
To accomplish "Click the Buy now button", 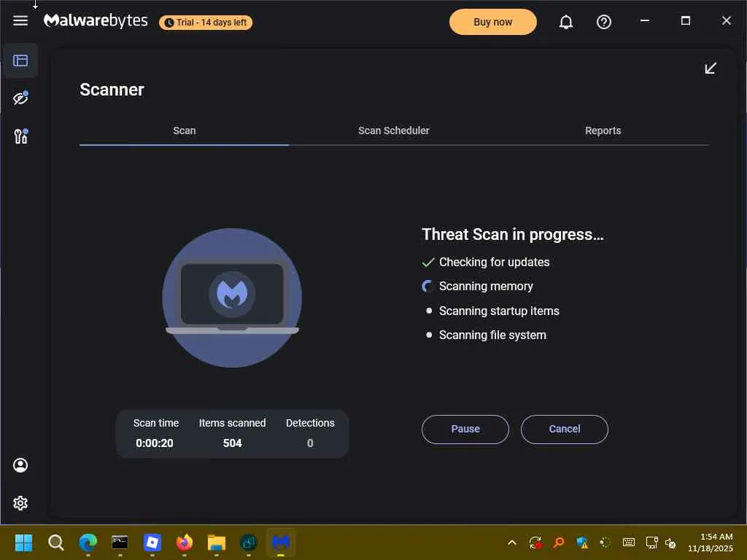I will click(492, 22).
